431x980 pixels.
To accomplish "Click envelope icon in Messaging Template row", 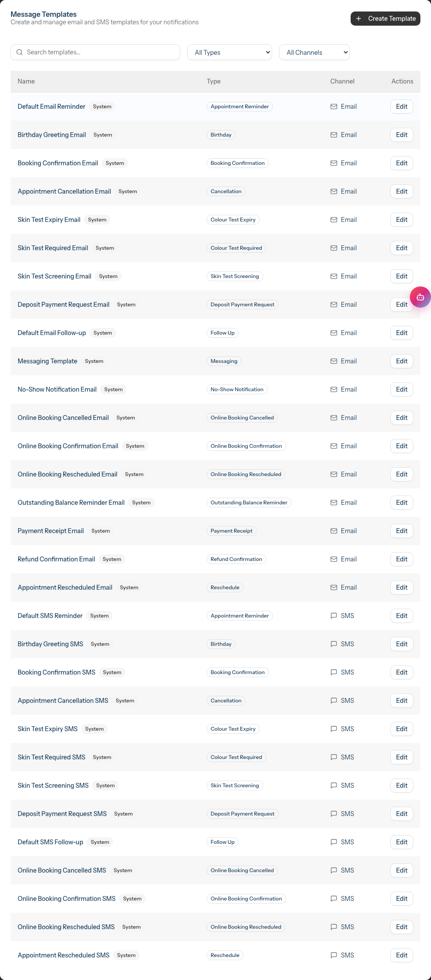I will point(334,361).
